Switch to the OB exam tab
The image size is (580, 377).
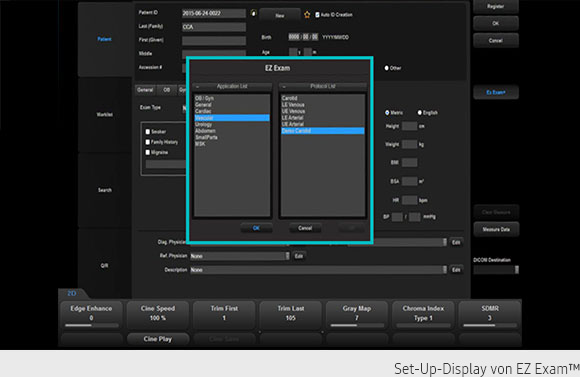coord(167,90)
